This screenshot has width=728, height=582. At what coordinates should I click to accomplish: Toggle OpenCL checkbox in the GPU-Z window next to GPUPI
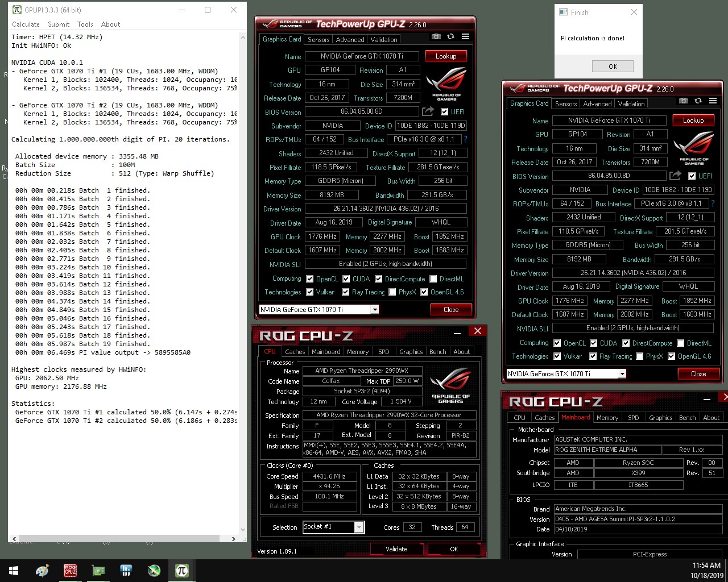(310, 279)
